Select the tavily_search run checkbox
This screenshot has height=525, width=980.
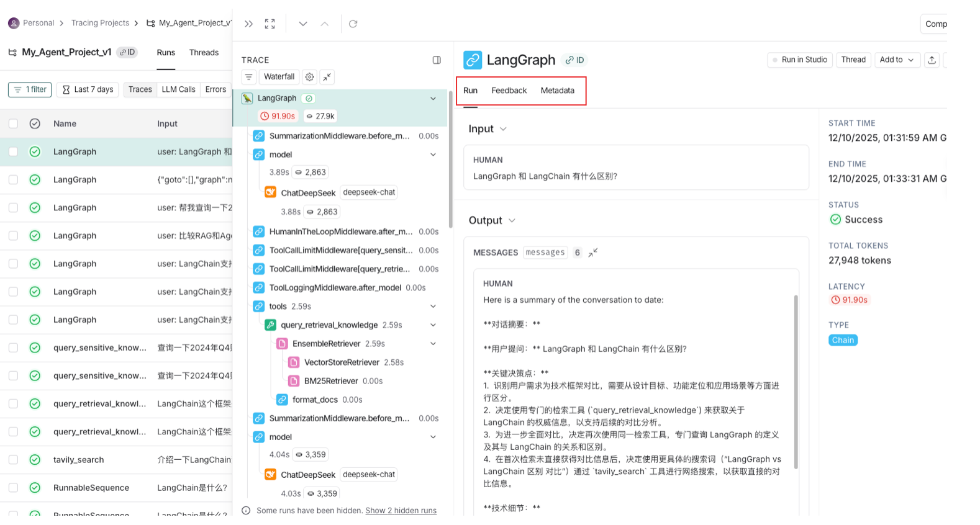click(13, 460)
